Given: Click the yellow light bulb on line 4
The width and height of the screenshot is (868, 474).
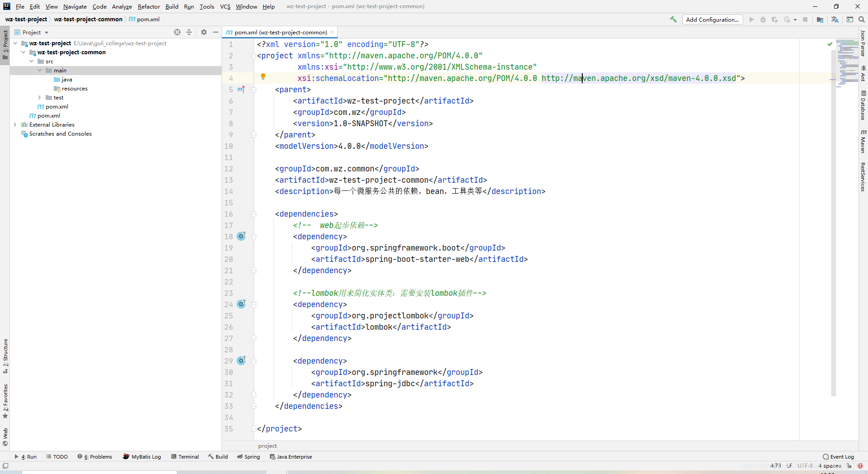Looking at the screenshot, I should click(x=263, y=77).
